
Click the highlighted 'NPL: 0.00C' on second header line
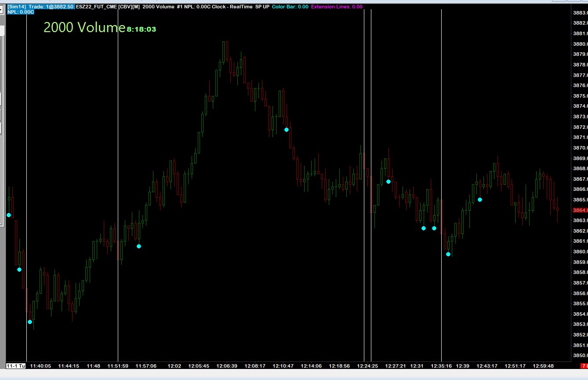pyautogui.click(x=21, y=12)
